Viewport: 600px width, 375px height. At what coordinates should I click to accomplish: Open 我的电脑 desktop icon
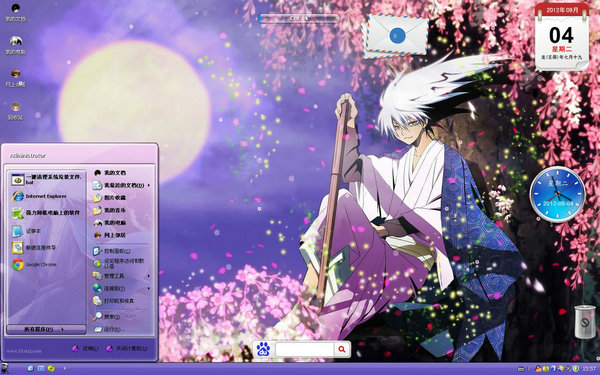pyautogui.click(x=15, y=45)
